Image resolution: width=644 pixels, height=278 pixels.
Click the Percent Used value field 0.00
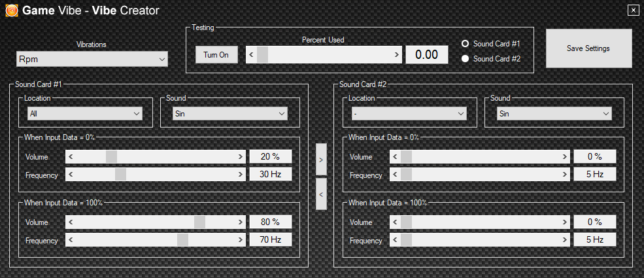[x=426, y=55]
